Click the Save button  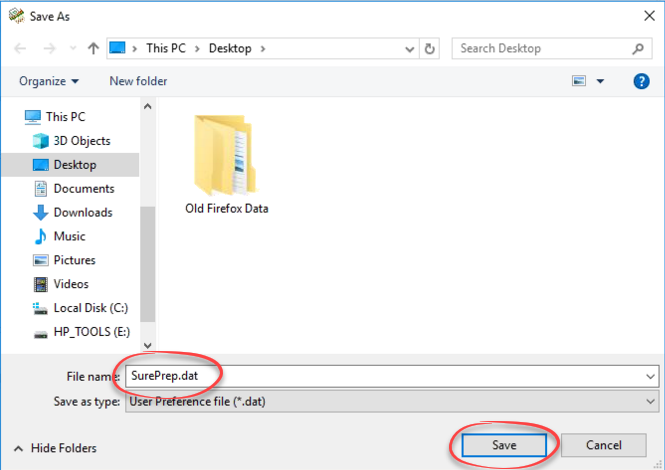point(504,445)
